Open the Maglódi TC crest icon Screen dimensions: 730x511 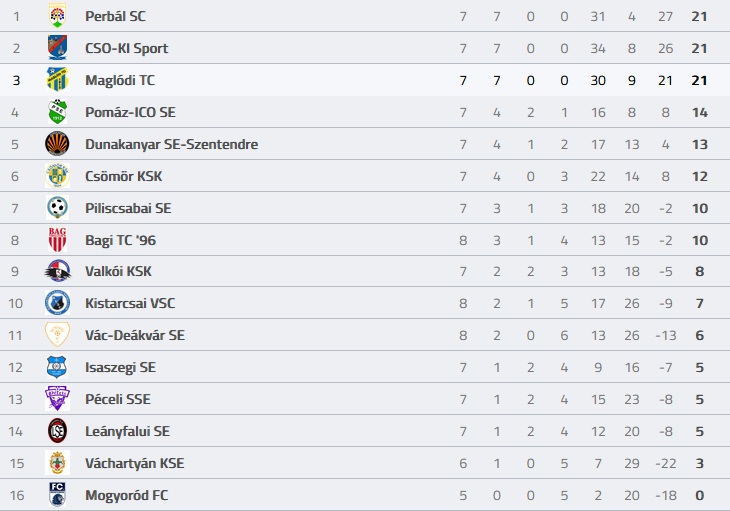pos(57,80)
